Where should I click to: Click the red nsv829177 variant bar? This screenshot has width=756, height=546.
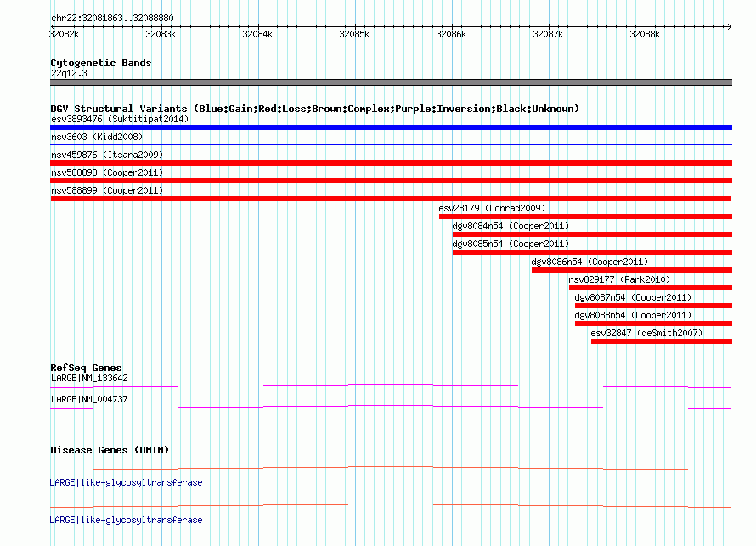tap(651, 288)
